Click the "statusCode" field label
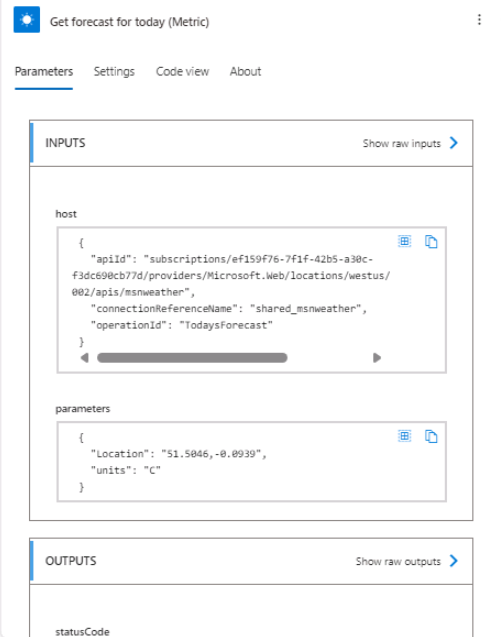Screen dimensions: 501x637 point(82,632)
